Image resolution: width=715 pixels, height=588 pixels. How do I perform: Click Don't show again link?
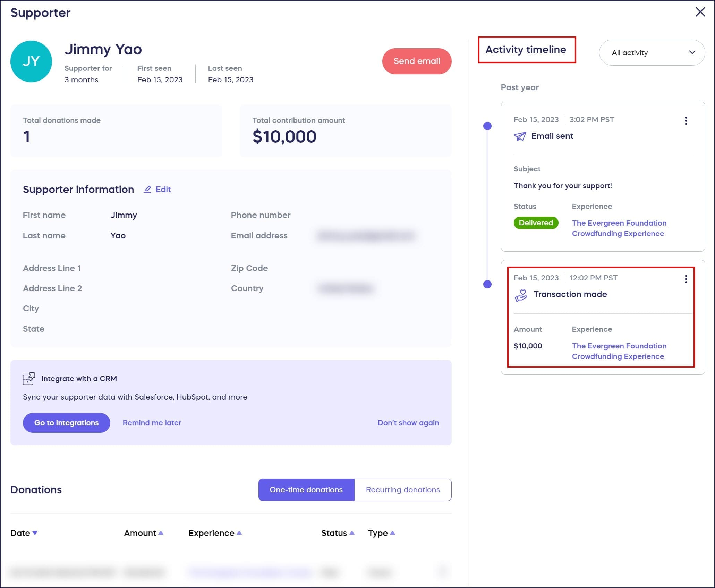pos(408,423)
